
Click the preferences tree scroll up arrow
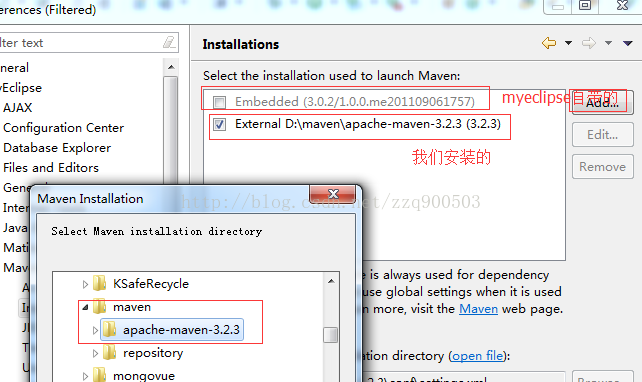point(171,67)
